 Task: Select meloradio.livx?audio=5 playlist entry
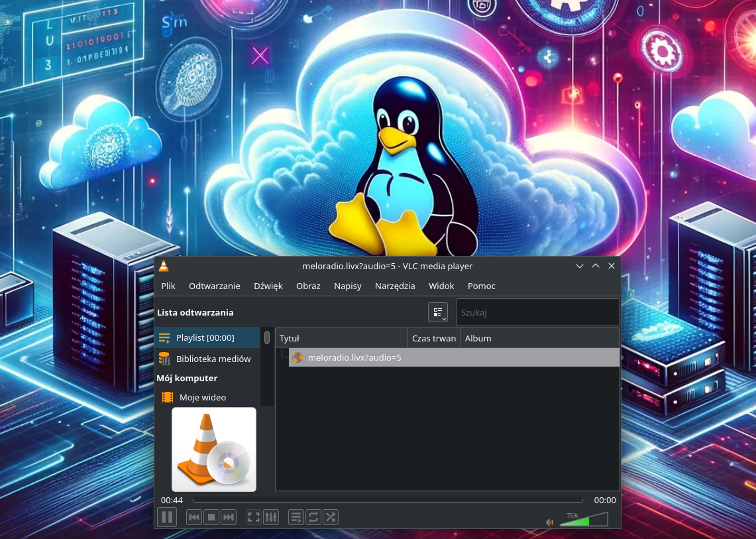pyautogui.click(x=354, y=358)
